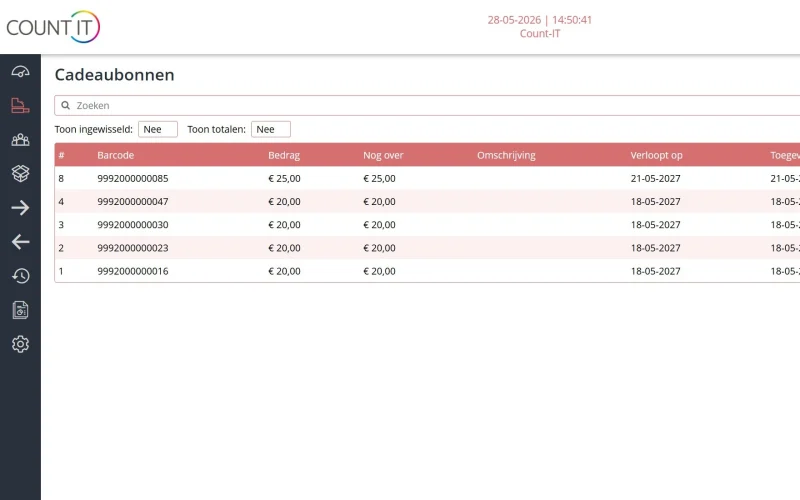The image size is (800, 500).
Task: Sort by the # column header
Action: pyautogui.click(x=61, y=155)
